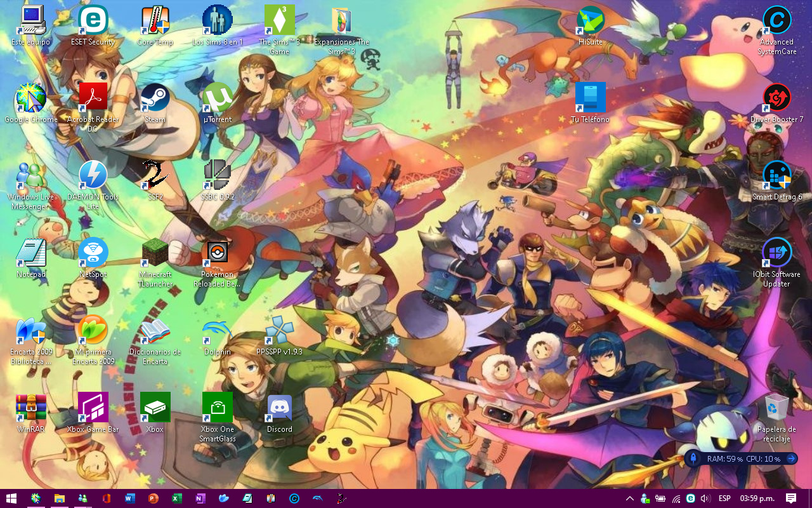Open the green Xbox app shortcut
812x508 pixels.
(155, 413)
